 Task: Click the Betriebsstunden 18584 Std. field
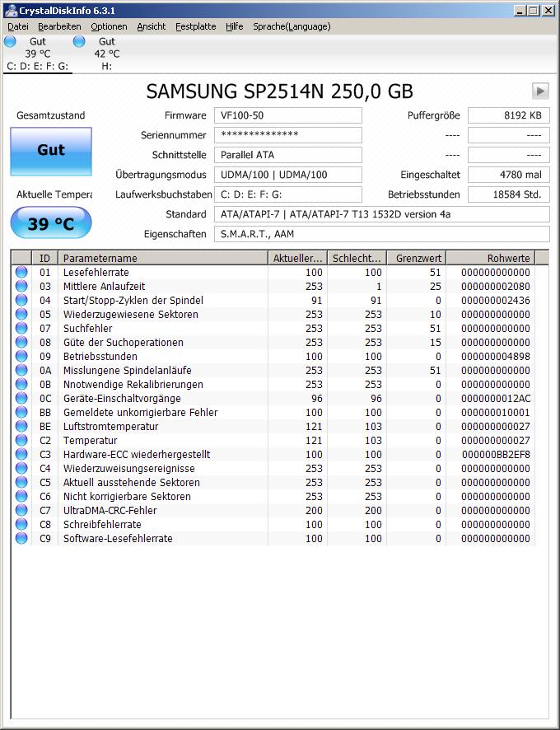(509, 194)
